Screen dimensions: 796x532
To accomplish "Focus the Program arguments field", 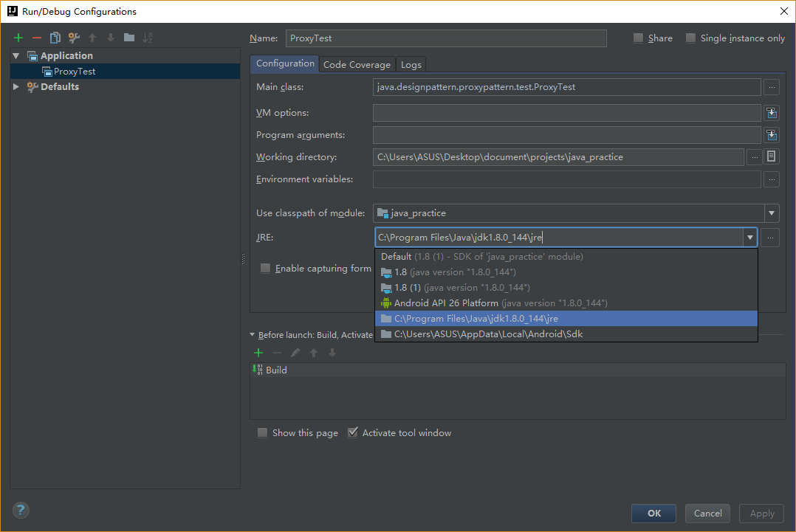I will pos(566,135).
